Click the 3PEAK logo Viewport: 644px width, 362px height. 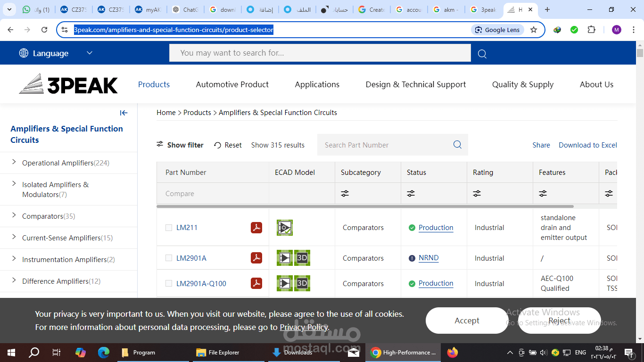coord(68,84)
